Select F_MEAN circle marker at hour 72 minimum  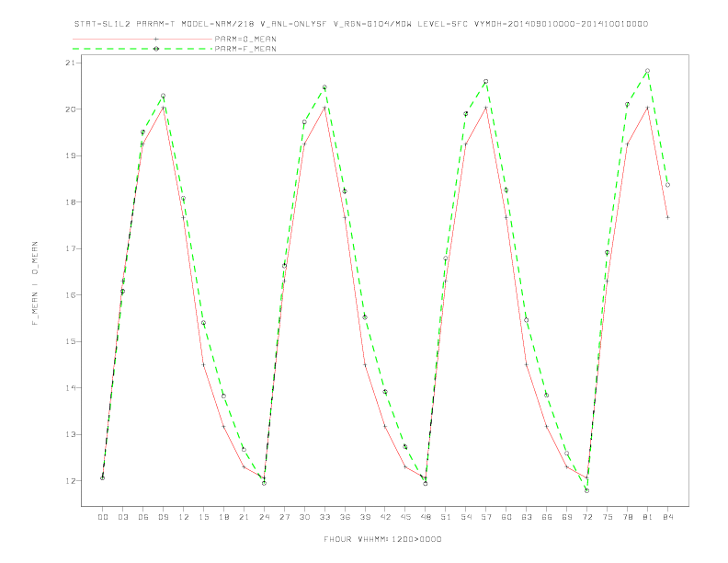[586, 490]
